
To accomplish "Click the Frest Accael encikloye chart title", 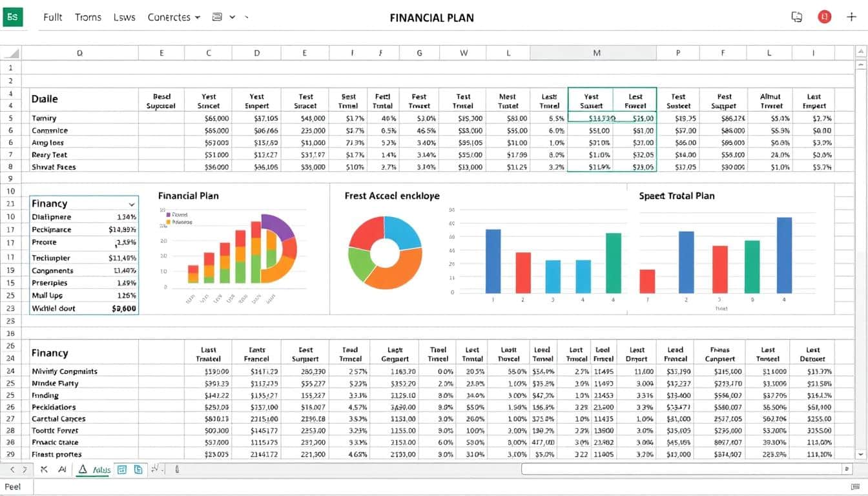I will (x=392, y=195).
